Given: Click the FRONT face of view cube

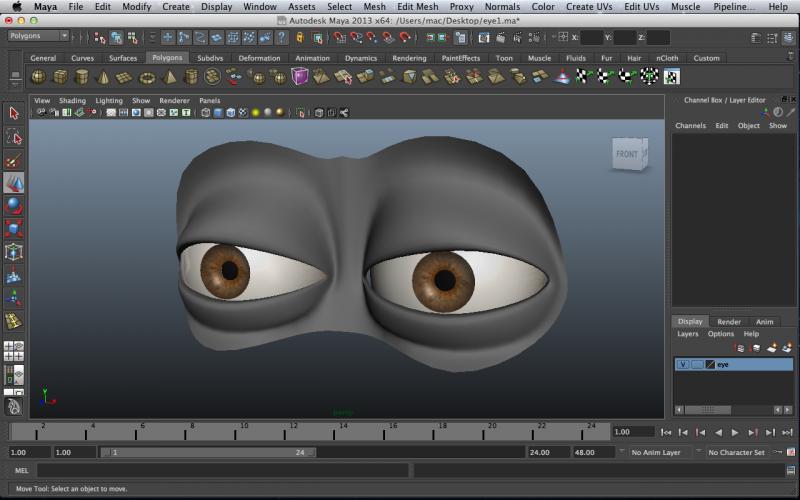Looking at the screenshot, I should (x=627, y=154).
